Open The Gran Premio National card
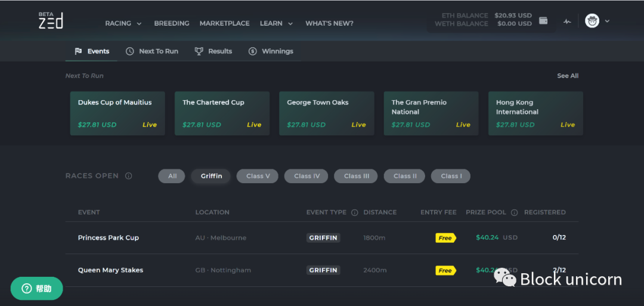 (x=431, y=113)
